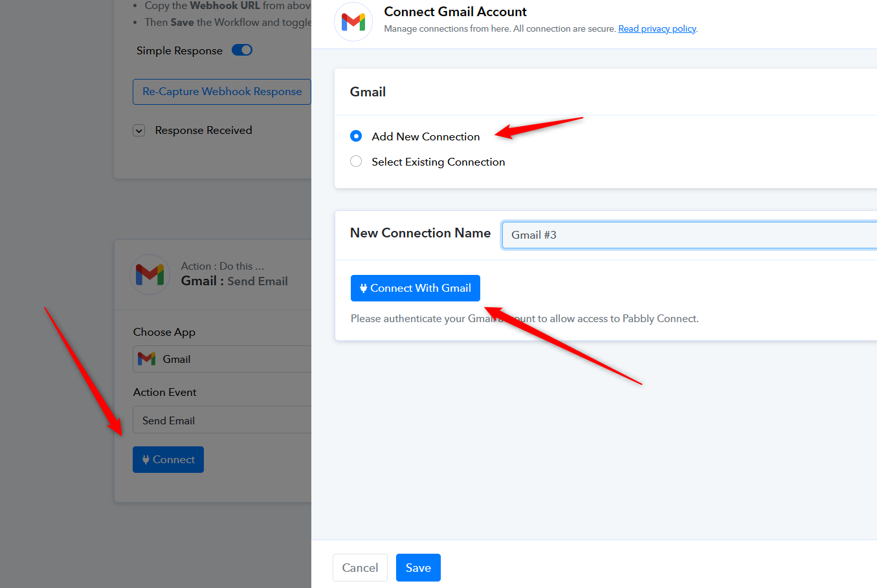Click the Connect With Gmail button
This screenshot has height=588, width=877.
coord(416,288)
